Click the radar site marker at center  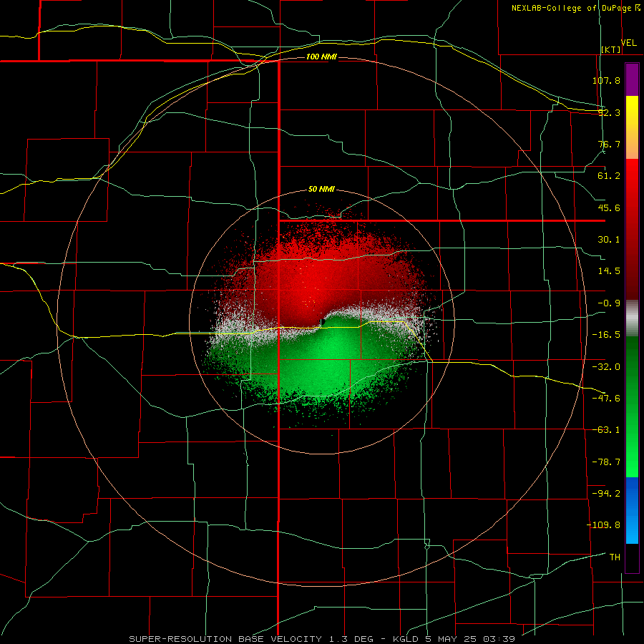(x=323, y=322)
